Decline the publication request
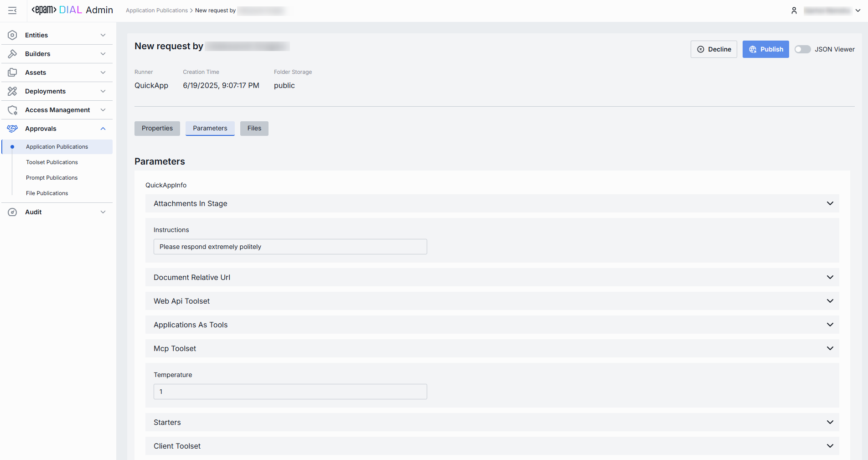This screenshot has height=460, width=868. [713, 49]
